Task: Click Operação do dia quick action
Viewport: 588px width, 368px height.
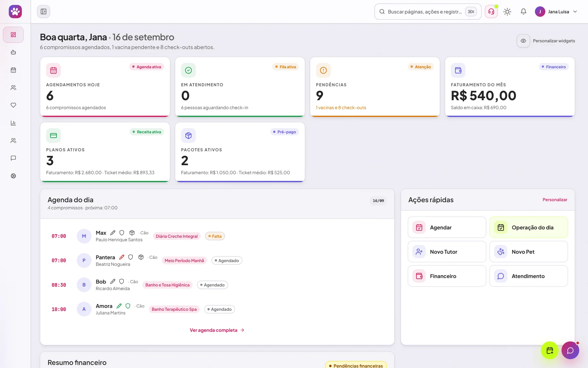Action: click(529, 227)
